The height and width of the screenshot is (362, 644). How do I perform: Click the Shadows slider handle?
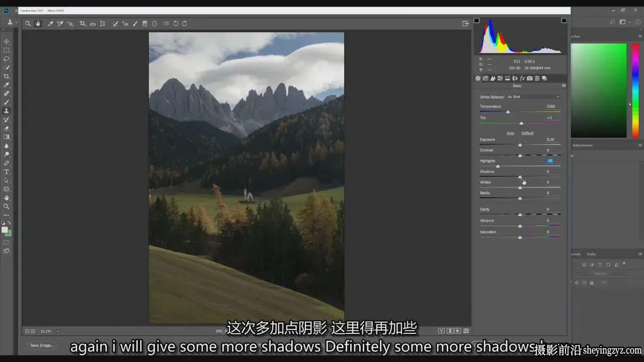click(520, 177)
